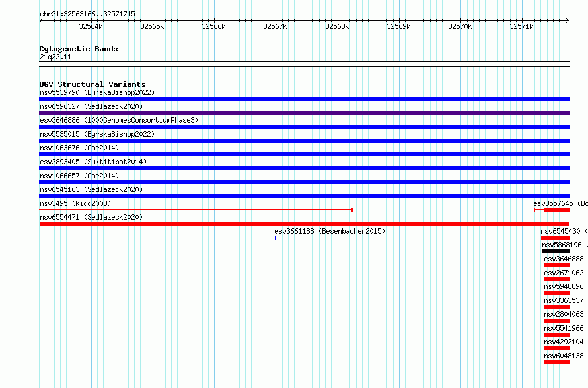Click the red bar under nsv6545430
Image resolution: width=588 pixels, height=388 pixels.
pos(555,238)
